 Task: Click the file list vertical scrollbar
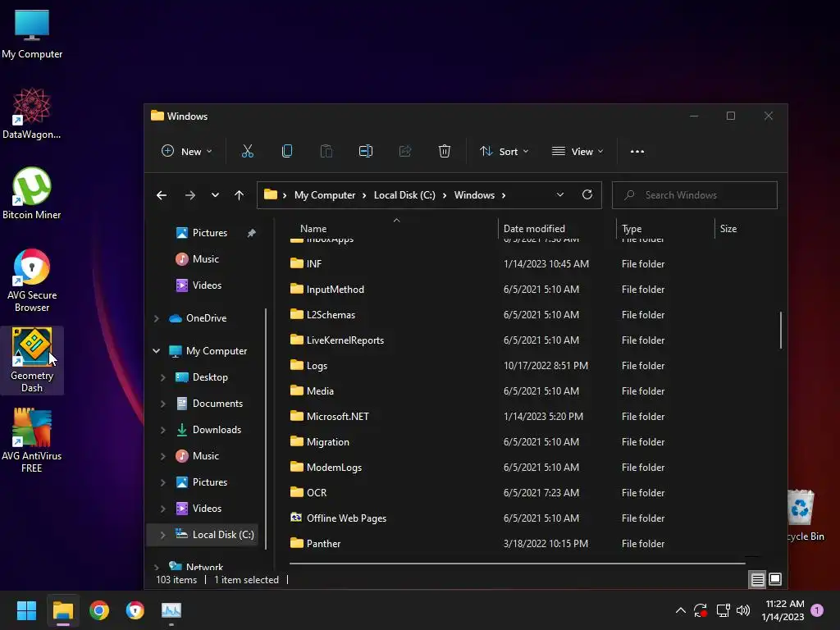[x=781, y=330]
